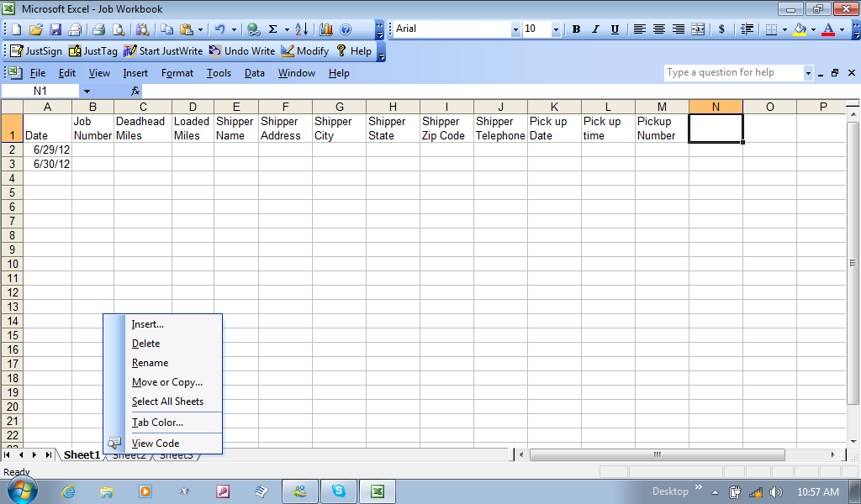Select Tab Color... in the context menu
Image resolution: width=861 pixels, height=504 pixels.
[157, 423]
